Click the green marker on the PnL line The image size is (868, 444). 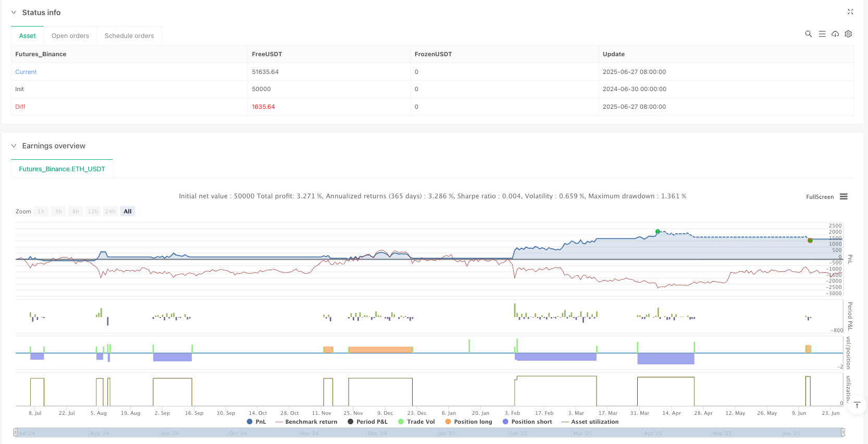658,232
